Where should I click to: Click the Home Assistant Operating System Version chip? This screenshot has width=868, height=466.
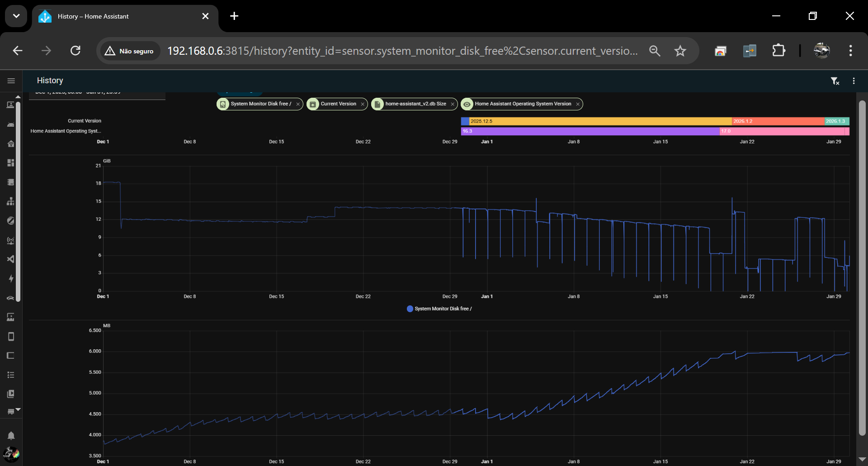point(522,104)
